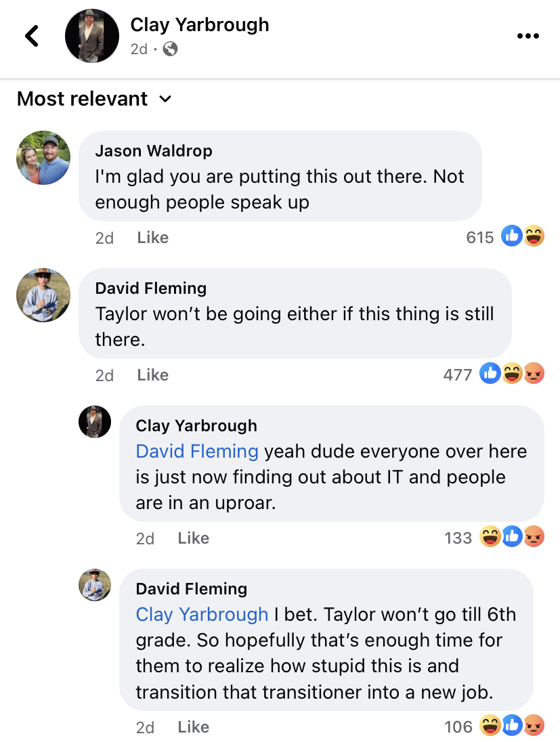Like Jason Waldrop's comment

click(152, 238)
